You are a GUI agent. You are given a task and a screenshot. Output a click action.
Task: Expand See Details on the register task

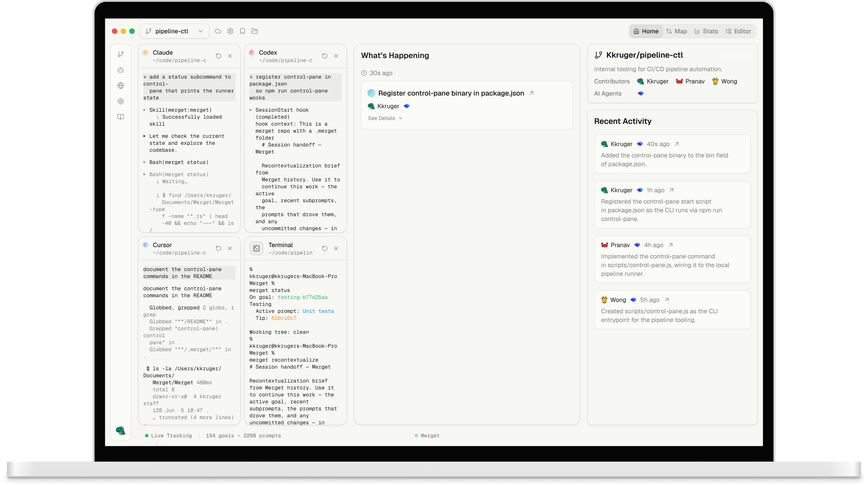click(385, 118)
